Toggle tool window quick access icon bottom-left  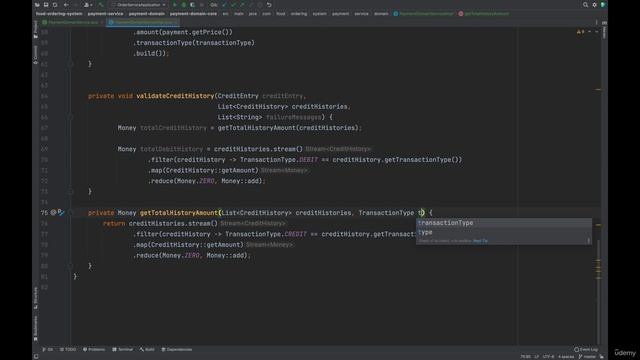point(36,357)
